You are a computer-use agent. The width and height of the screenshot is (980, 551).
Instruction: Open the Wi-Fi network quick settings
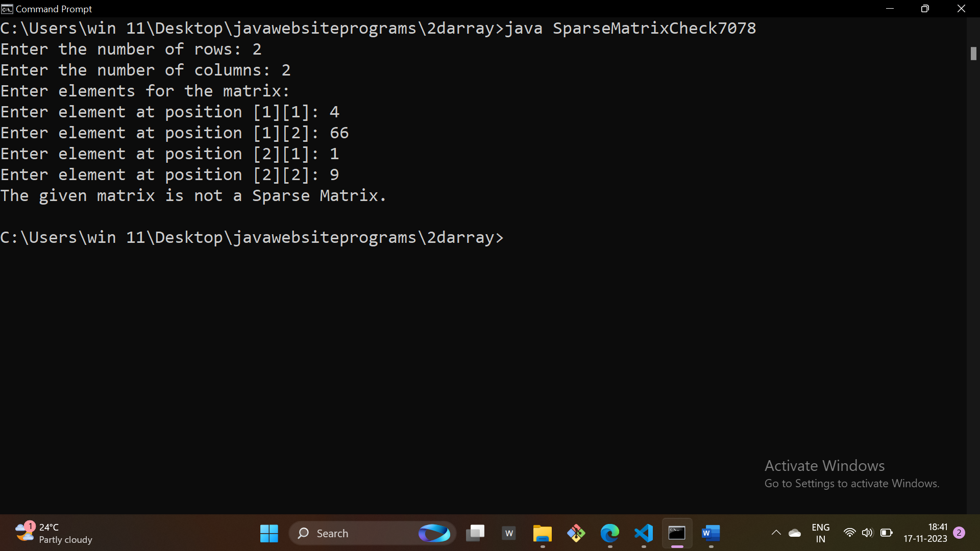[849, 533]
